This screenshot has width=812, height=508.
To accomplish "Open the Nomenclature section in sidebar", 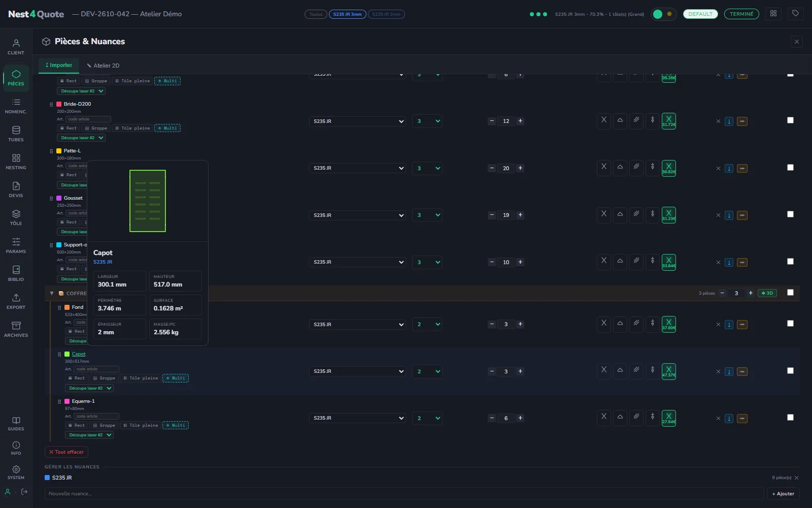I will point(16,106).
